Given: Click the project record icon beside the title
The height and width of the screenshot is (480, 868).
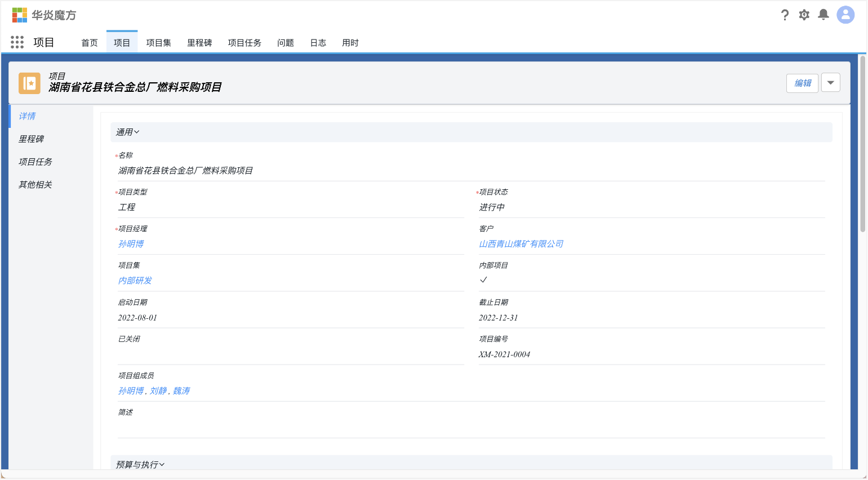Looking at the screenshot, I should (29, 83).
